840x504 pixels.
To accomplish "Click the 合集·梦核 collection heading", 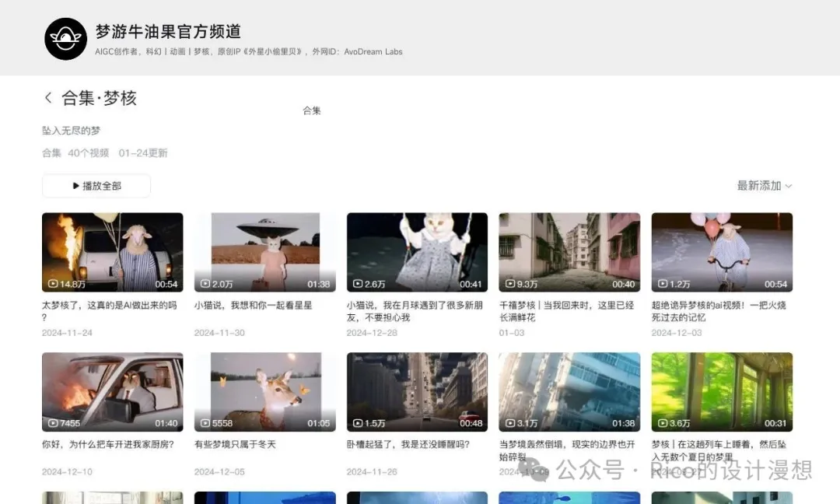I will [99, 98].
